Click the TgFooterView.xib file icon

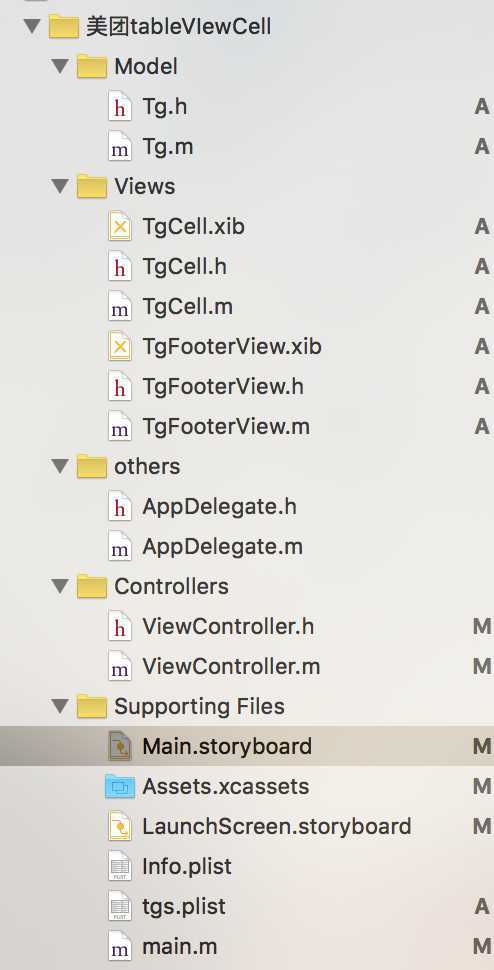[x=120, y=346]
